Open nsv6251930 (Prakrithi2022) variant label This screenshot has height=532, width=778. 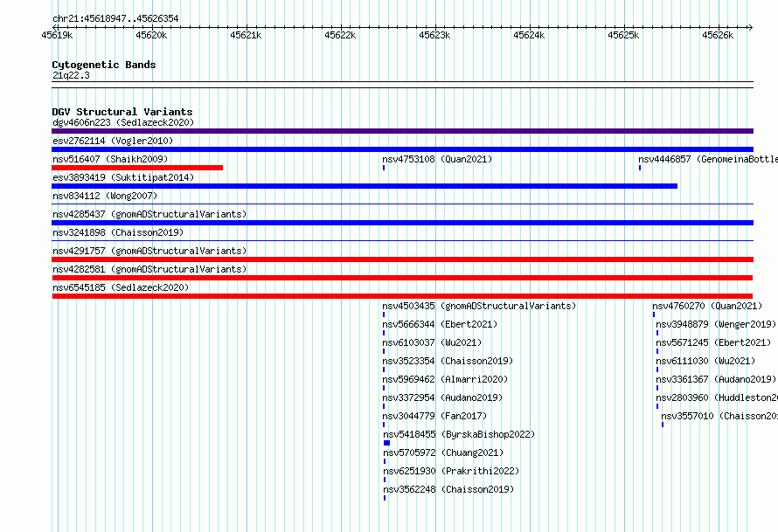point(451,471)
